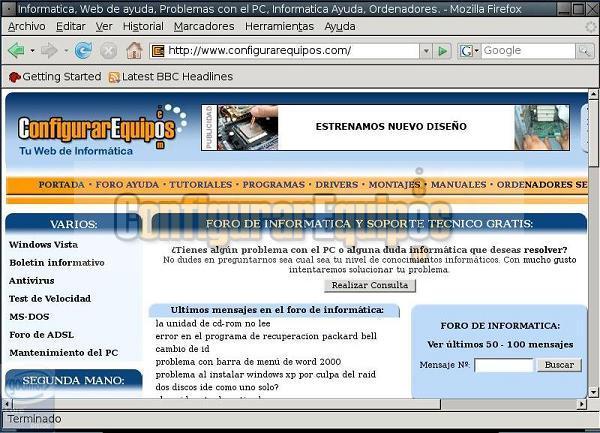The image size is (600, 433).
Task: Open the Windows Vista sidebar link
Action: [43, 244]
